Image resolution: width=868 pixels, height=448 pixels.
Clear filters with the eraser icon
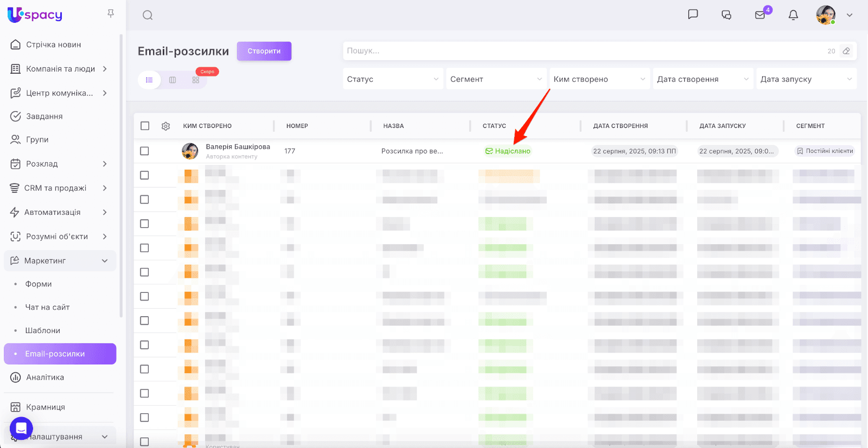click(846, 51)
